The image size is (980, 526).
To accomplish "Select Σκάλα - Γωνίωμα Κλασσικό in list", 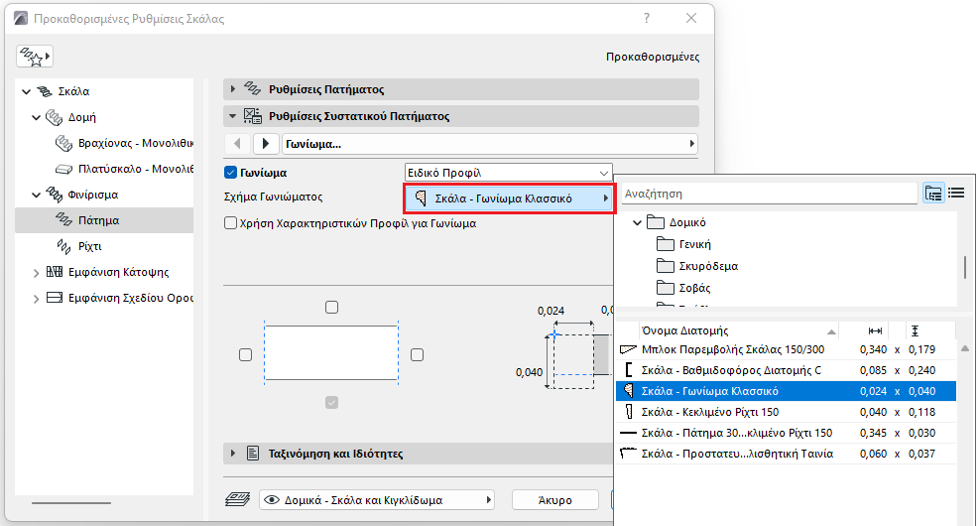I will click(x=786, y=391).
